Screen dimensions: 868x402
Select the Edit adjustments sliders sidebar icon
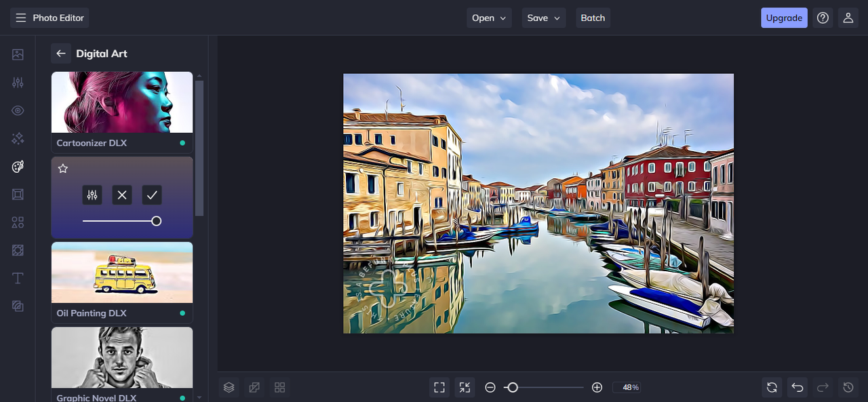(x=18, y=83)
